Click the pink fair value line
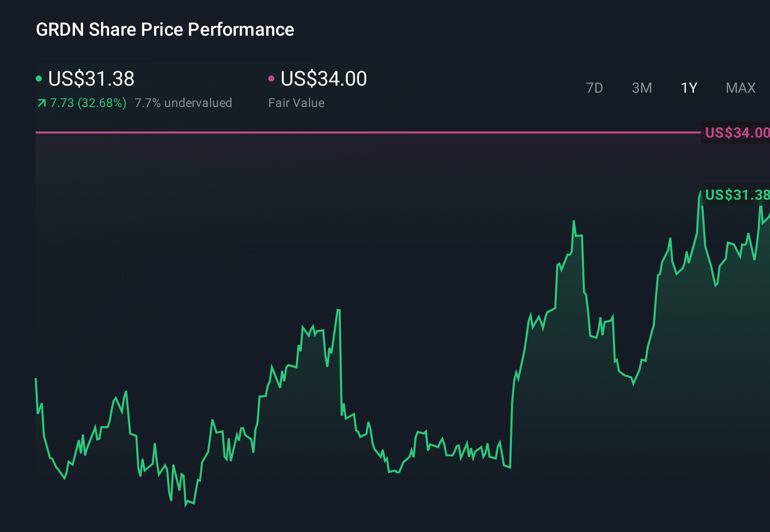 (357, 132)
